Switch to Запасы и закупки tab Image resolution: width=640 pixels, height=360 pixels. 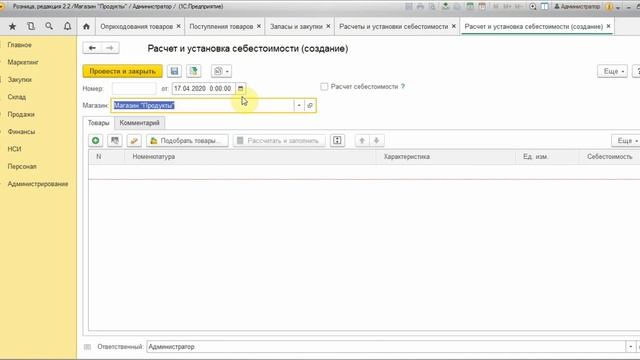coord(296,27)
